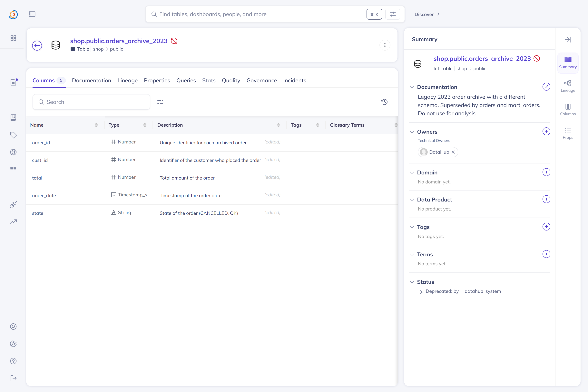Image resolution: width=588 pixels, height=392 pixels.
Task: Click the shop breadcrumb in entity header
Action: coord(98,49)
